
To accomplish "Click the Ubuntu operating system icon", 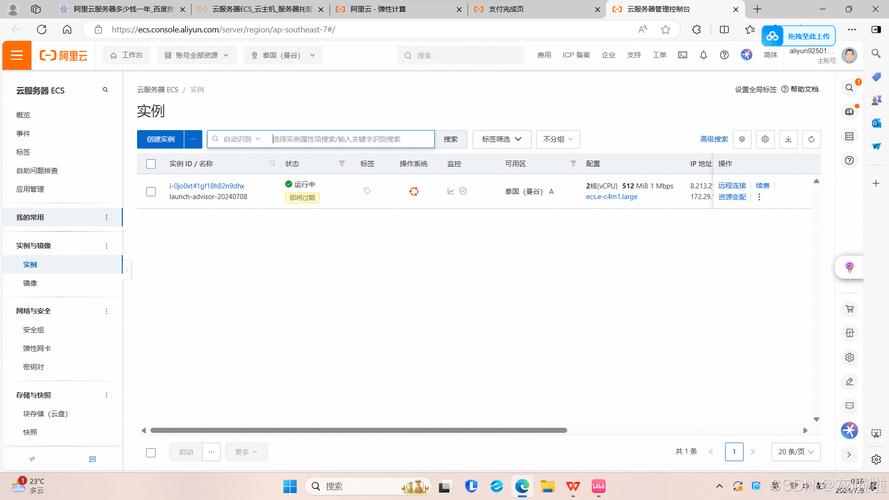I will pyautogui.click(x=414, y=192).
